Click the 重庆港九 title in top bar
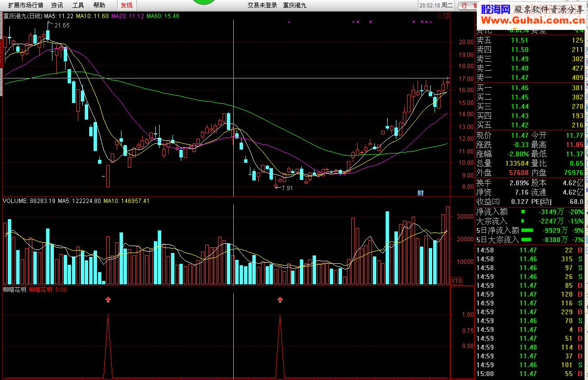The width and height of the screenshot is (588, 380). [295, 5]
